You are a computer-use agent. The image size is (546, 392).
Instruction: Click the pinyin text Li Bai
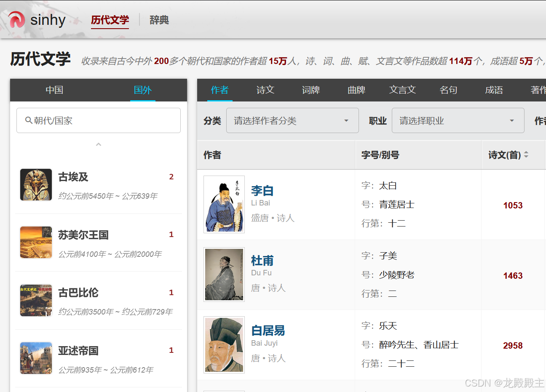[x=260, y=203]
